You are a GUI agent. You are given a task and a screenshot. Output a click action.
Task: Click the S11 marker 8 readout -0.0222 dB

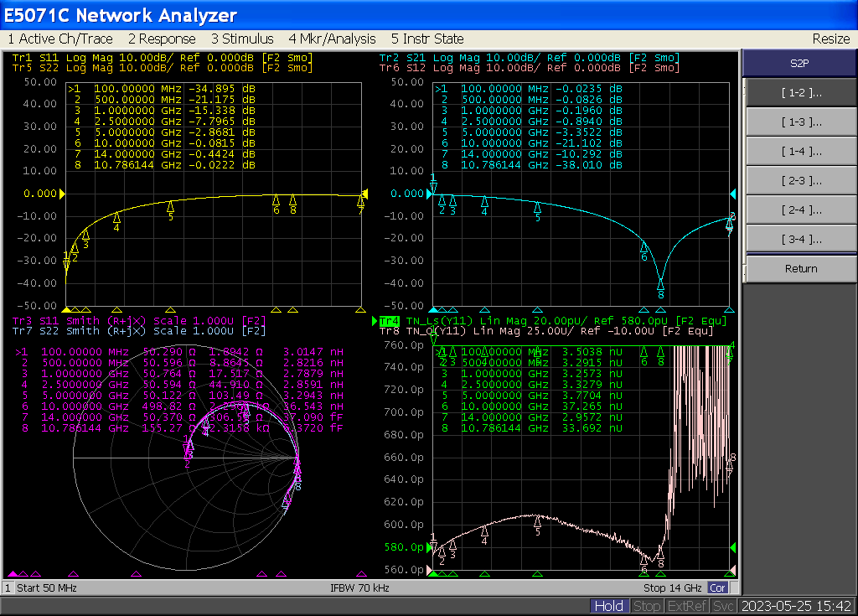221,165
